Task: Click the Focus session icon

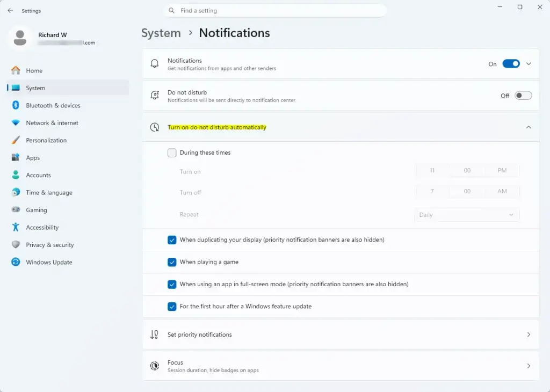Action: 155,366
